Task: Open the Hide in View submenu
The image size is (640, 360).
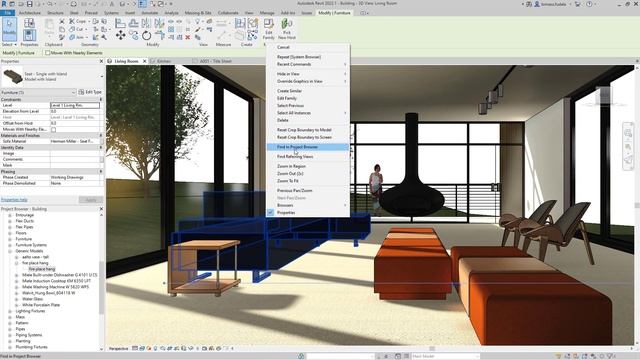Action: (308, 74)
